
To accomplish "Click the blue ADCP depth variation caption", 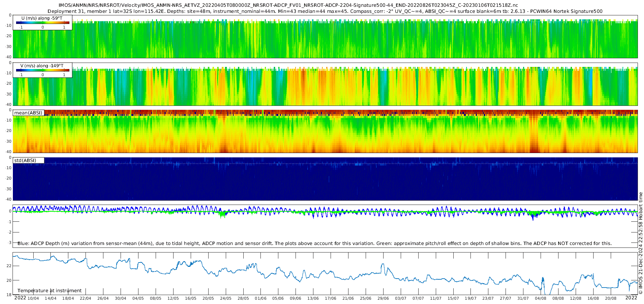I will point(314,243).
